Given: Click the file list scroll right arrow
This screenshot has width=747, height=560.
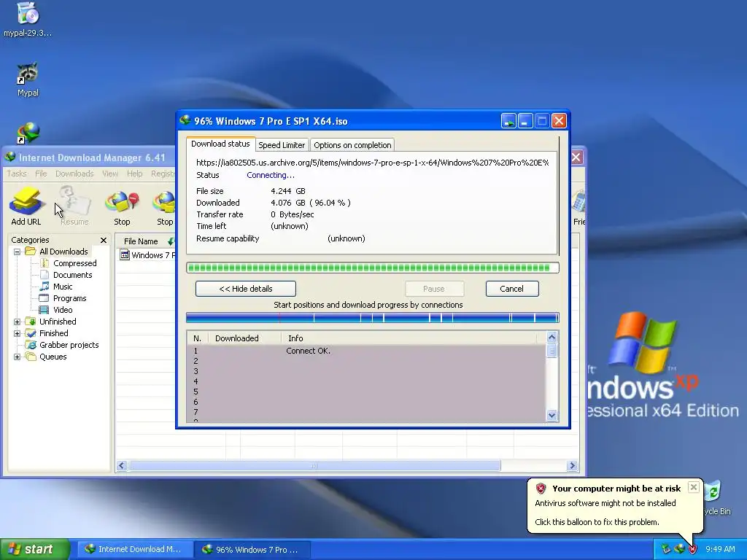Looking at the screenshot, I should (573, 466).
